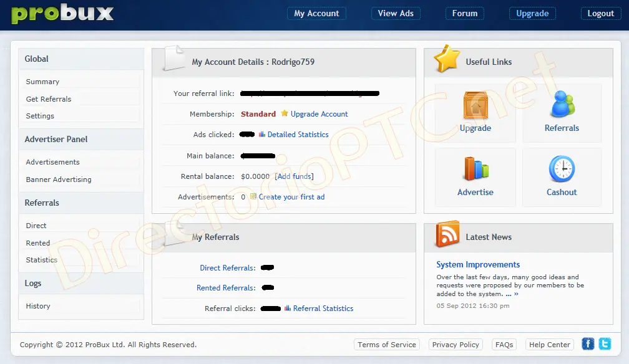Open History under Logs
This screenshot has height=364, width=629.
tap(37, 306)
